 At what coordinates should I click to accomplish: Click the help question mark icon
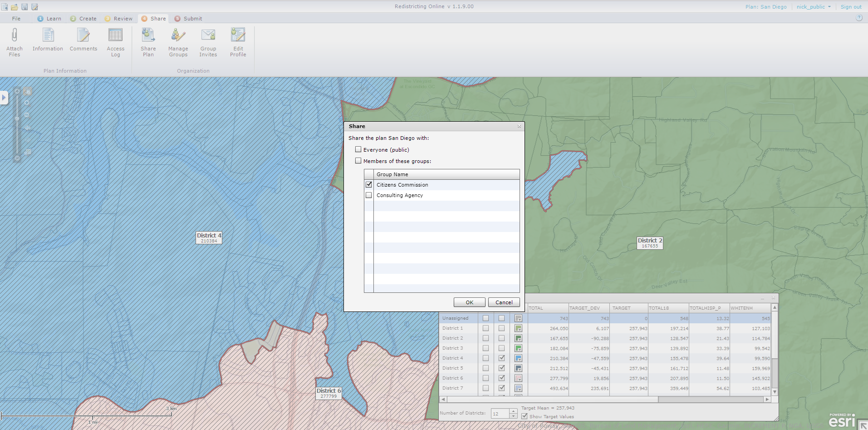pos(859,18)
